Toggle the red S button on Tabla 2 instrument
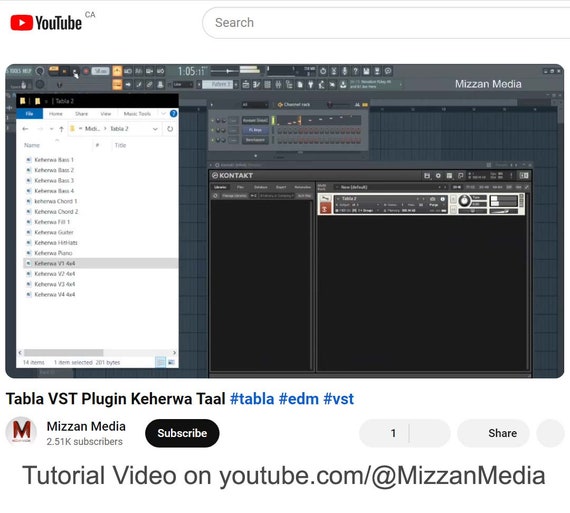 325,209
